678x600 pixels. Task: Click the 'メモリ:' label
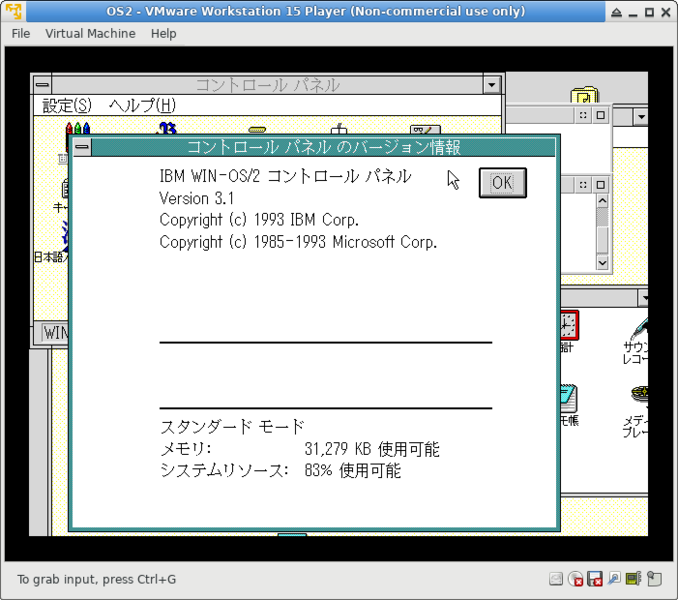[185, 449]
